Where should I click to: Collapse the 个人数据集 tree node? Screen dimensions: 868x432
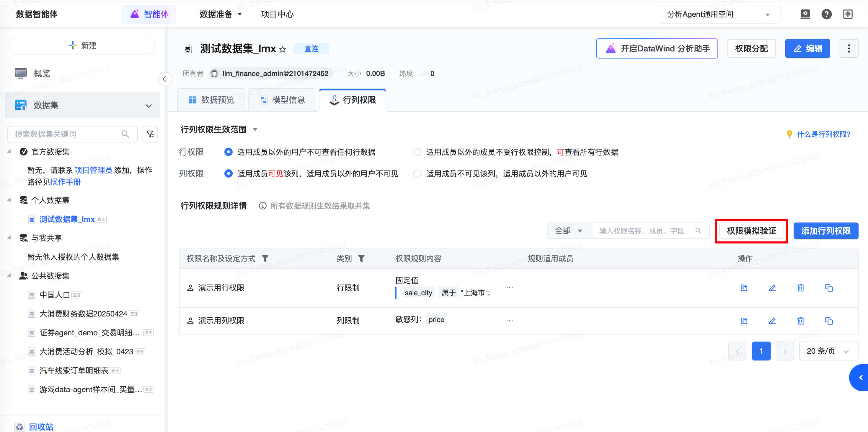click(9, 200)
